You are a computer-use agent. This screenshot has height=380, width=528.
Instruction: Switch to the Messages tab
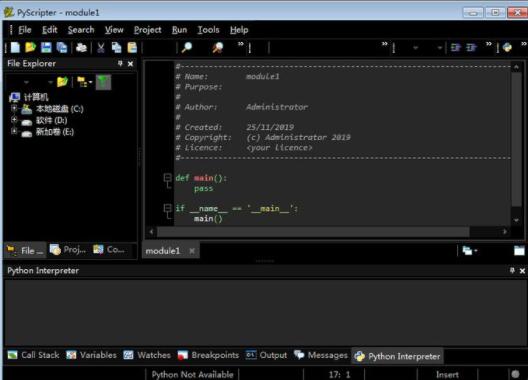(x=321, y=355)
